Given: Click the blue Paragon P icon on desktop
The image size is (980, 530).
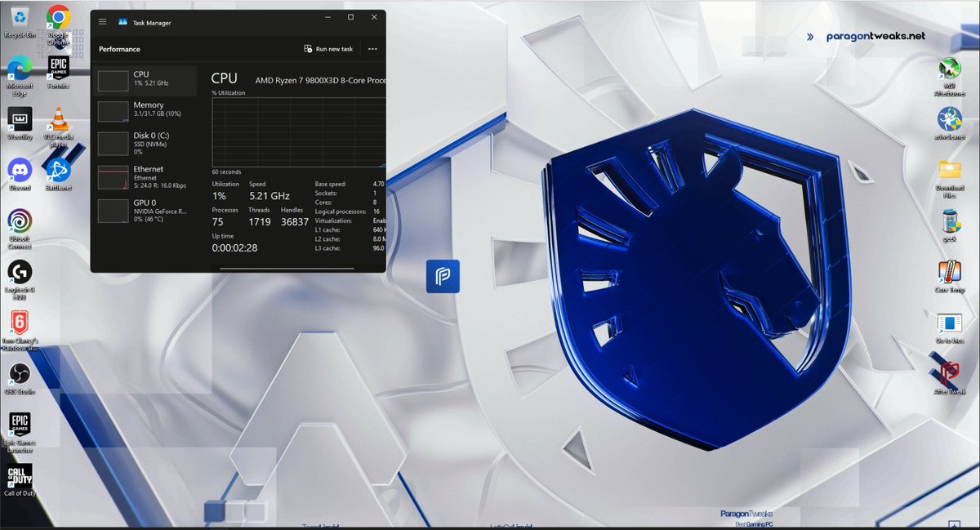Looking at the screenshot, I should 443,276.
